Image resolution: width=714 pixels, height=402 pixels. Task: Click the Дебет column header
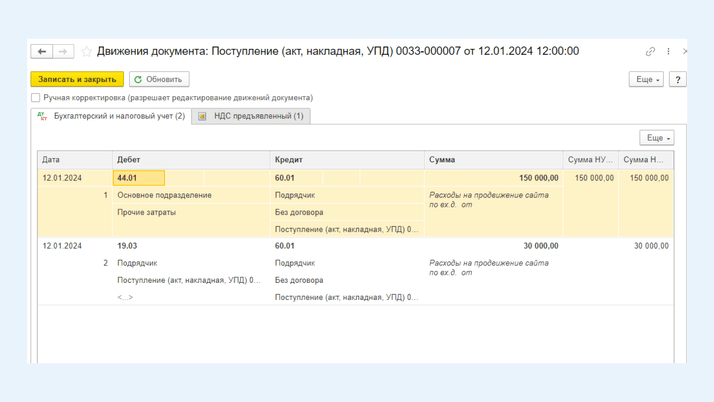point(191,160)
